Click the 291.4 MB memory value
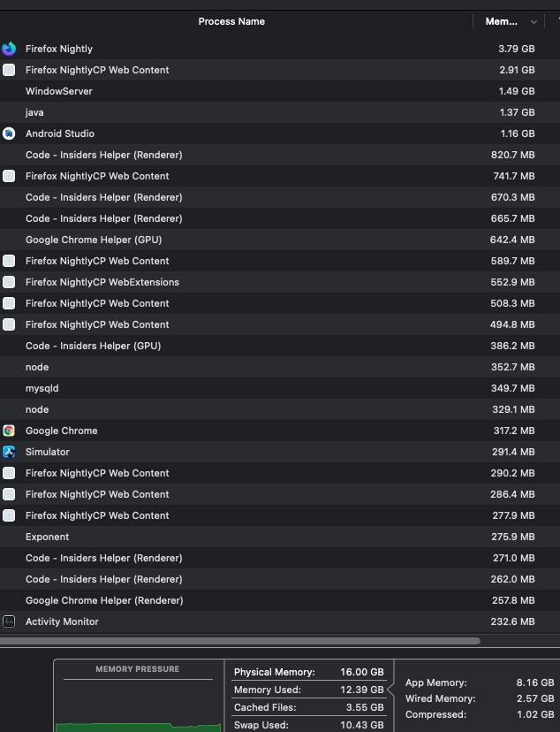560x732 pixels. click(x=513, y=452)
